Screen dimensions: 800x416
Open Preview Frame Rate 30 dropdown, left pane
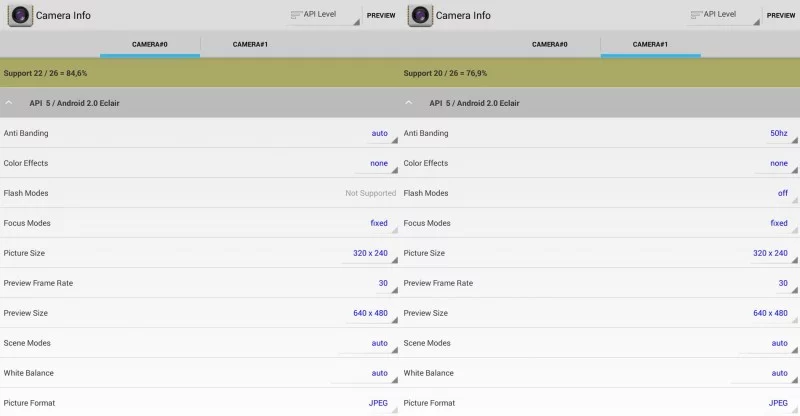point(386,284)
